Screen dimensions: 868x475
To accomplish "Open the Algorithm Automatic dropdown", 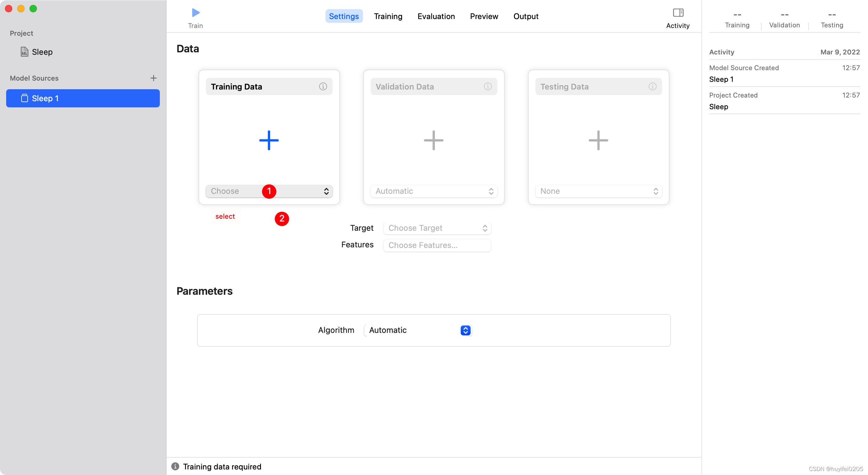I will pyautogui.click(x=418, y=330).
